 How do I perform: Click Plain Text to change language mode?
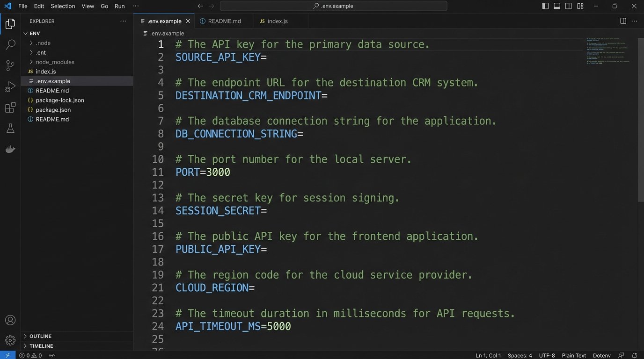click(573, 355)
